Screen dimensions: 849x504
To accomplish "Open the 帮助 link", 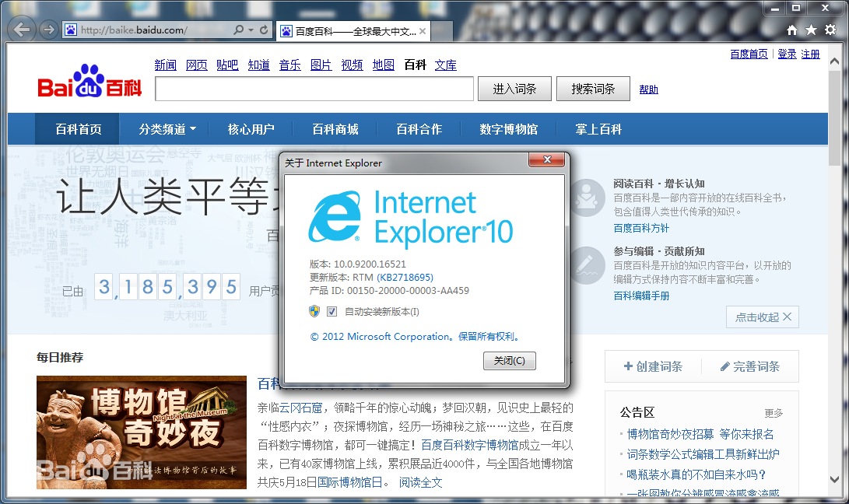I will coord(649,89).
